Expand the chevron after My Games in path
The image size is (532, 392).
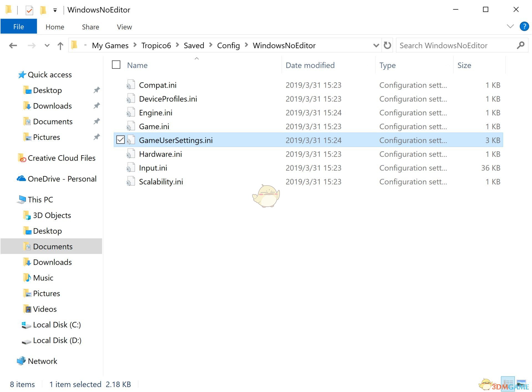pos(135,45)
